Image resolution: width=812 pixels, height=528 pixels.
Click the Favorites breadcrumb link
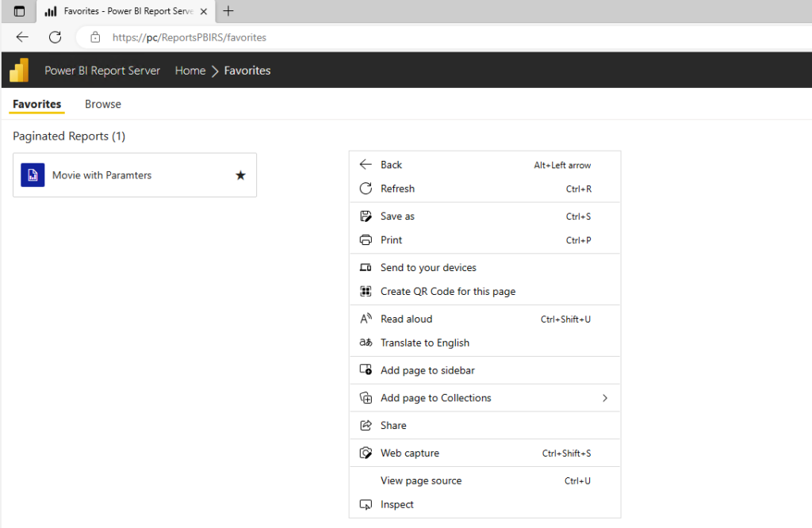247,71
